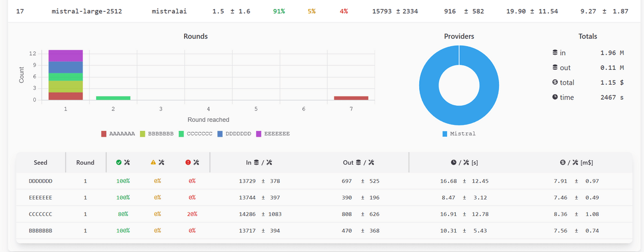This screenshot has height=252, width=644.
Task: Click the clock icon in table header
Action: click(453, 162)
